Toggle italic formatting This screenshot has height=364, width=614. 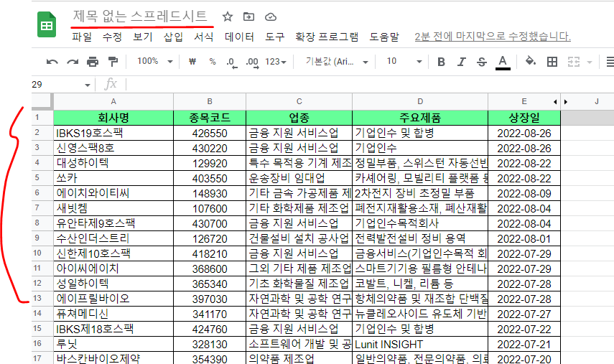[x=462, y=62]
